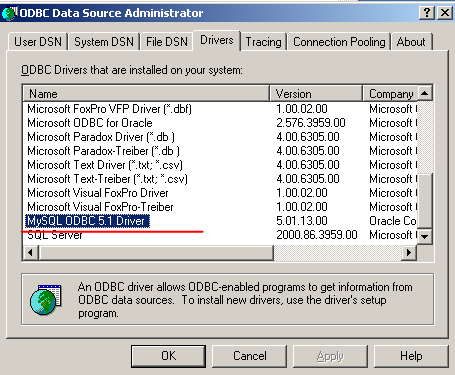Image resolution: width=455 pixels, height=375 pixels.
Task: Click the Apply button
Action: coord(330,356)
